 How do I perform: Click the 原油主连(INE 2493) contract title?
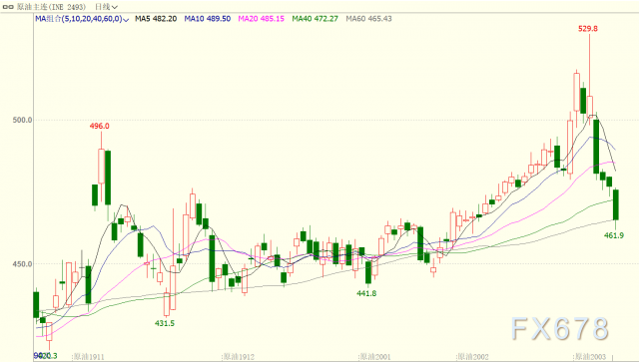[x=51, y=7]
